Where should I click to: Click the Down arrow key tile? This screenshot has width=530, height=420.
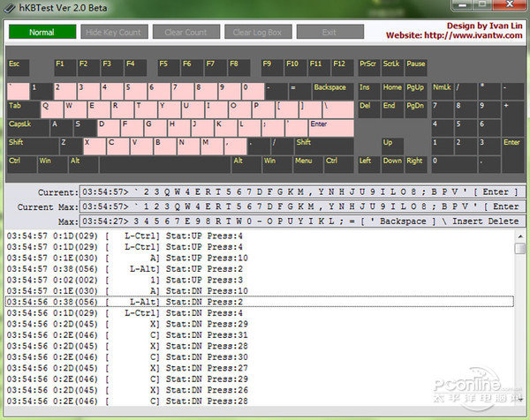click(392, 164)
